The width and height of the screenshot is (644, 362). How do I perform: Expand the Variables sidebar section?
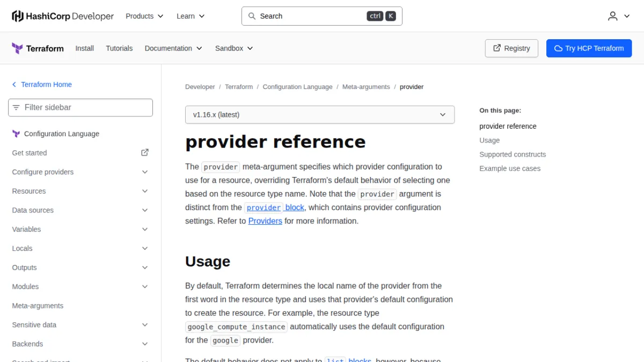pyautogui.click(x=80, y=230)
